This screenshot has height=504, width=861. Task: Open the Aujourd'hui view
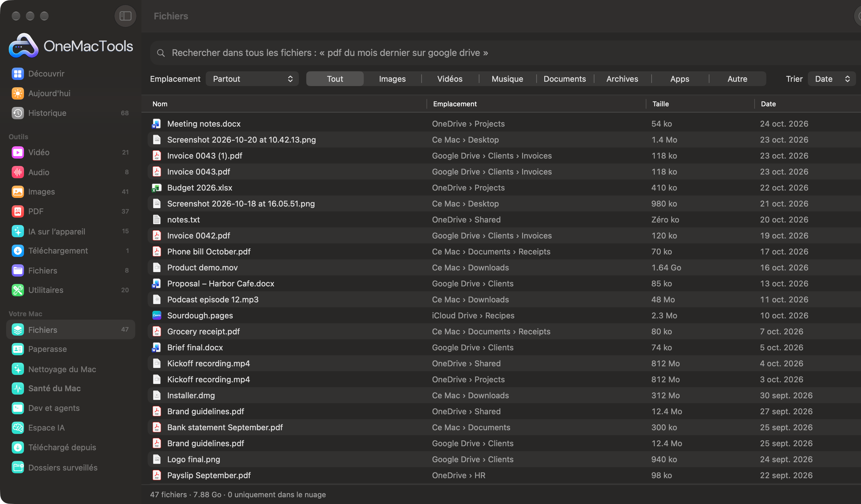pos(70,93)
